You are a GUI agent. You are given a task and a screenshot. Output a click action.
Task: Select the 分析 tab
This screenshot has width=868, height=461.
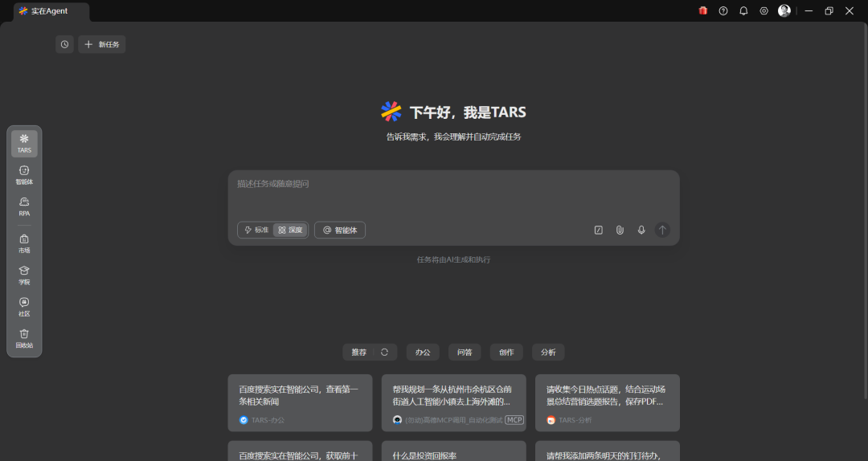click(x=548, y=352)
